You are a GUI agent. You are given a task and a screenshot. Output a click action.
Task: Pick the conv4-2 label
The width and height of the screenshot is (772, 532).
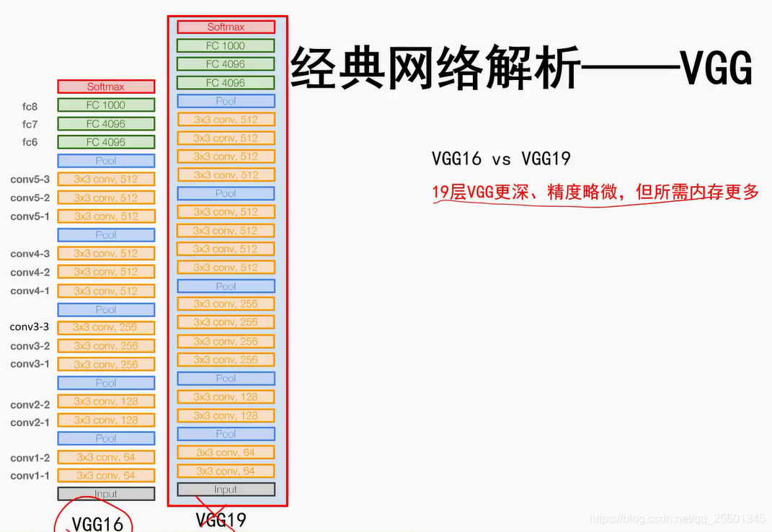point(30,272)
